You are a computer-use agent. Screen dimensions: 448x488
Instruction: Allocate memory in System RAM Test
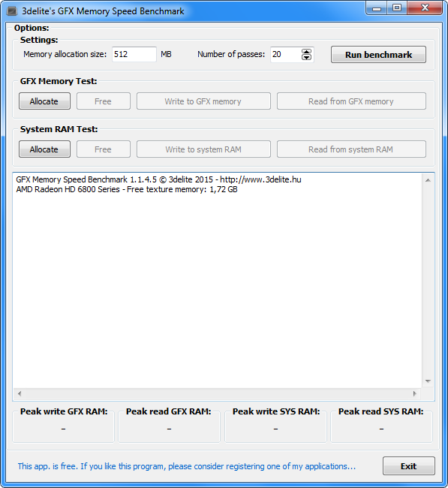[x=44, y=149]
